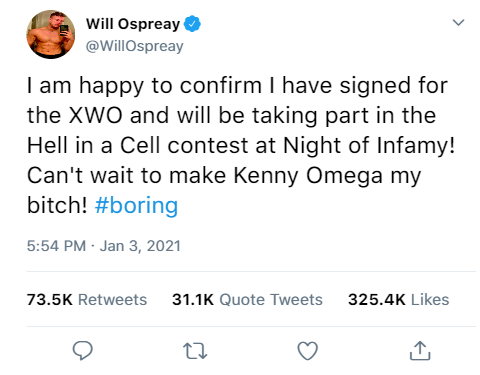
Task: View the 325.4K Likes list
Action: [399, 299]
